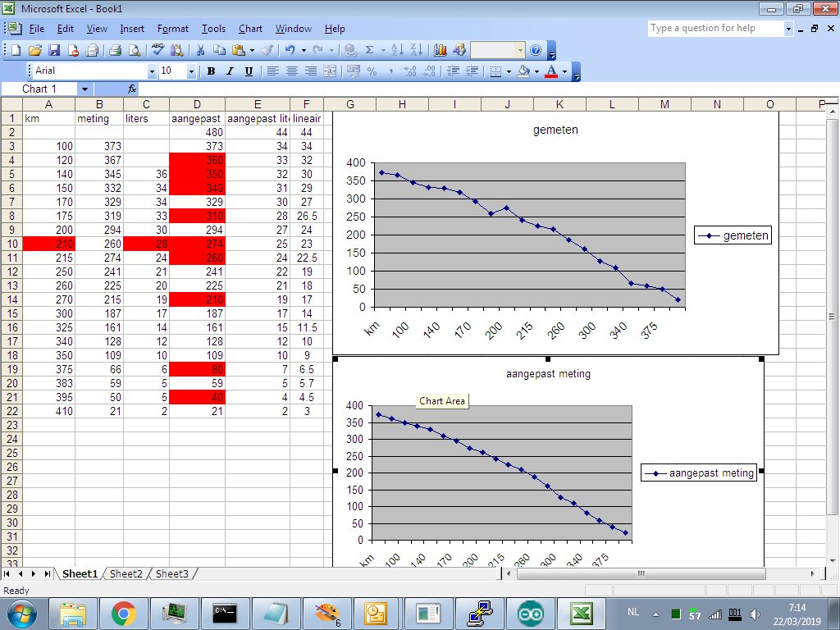Expand the font name dropdown
The image size is (840, 630).
[152, 71]
